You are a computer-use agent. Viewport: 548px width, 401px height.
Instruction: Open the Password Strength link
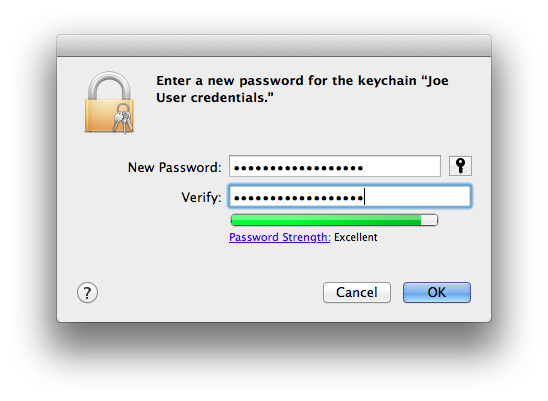280,237
